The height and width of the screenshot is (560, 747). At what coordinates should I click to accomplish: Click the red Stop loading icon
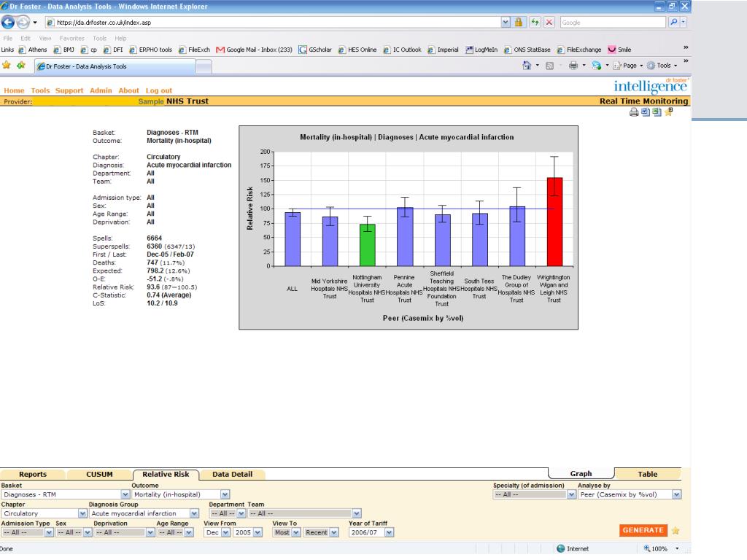(x=549, y=22)
